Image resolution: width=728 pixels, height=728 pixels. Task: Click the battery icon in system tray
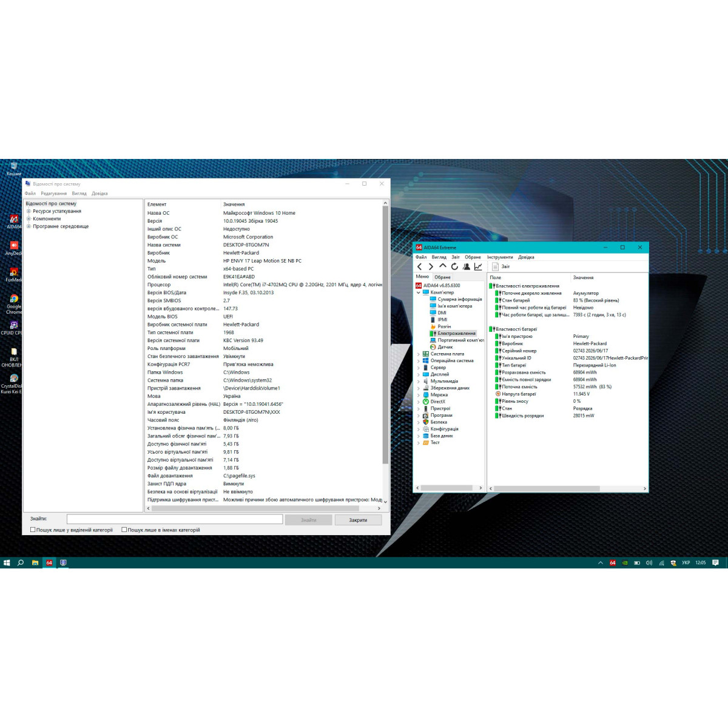coord(637,563)
